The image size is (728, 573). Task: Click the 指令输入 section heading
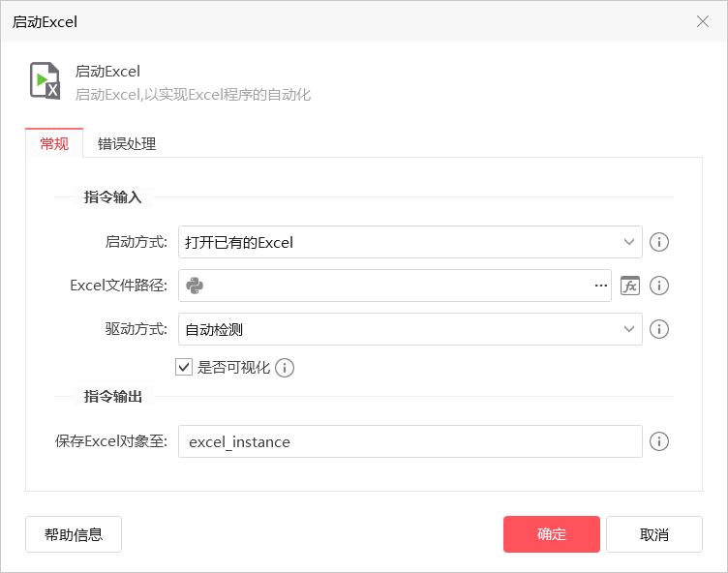tap(112, 197)
